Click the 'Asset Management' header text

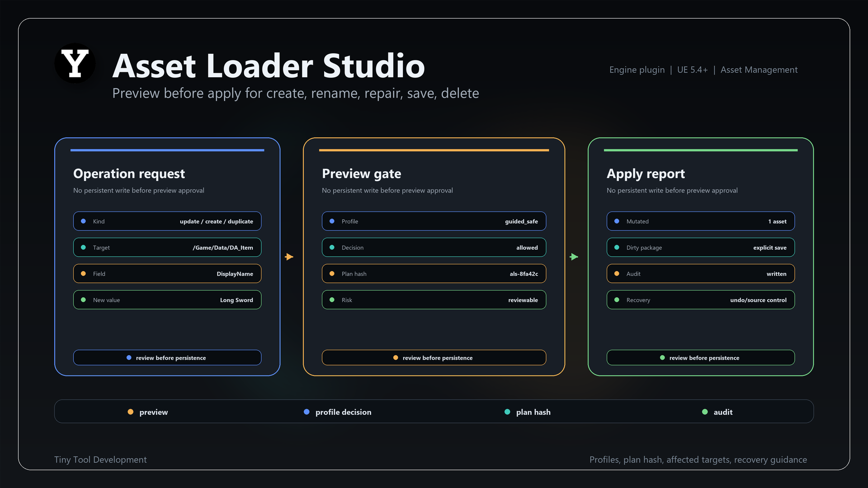tap(759, 70)
